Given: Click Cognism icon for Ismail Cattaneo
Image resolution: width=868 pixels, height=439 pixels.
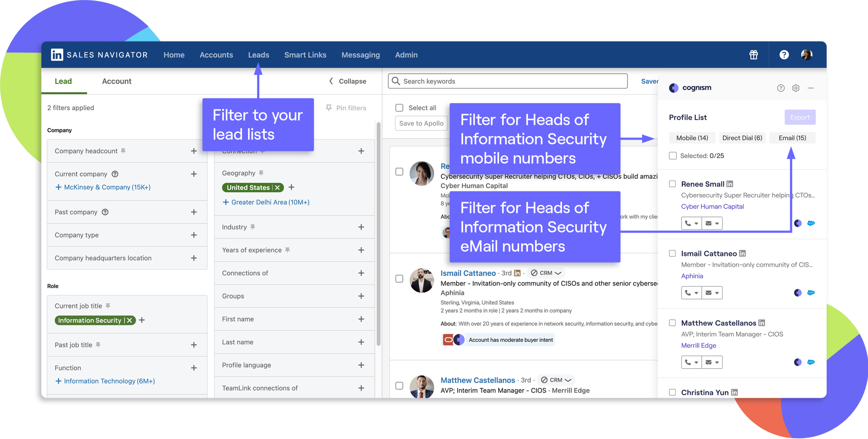Looking at the screenshot, I should point(798,292).
